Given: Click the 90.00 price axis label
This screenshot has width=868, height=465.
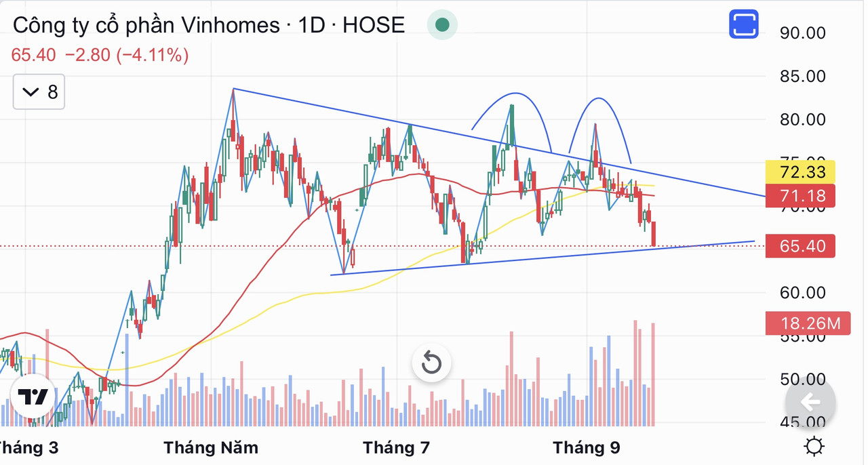Looking at the screenshot, I should (802, 33).
